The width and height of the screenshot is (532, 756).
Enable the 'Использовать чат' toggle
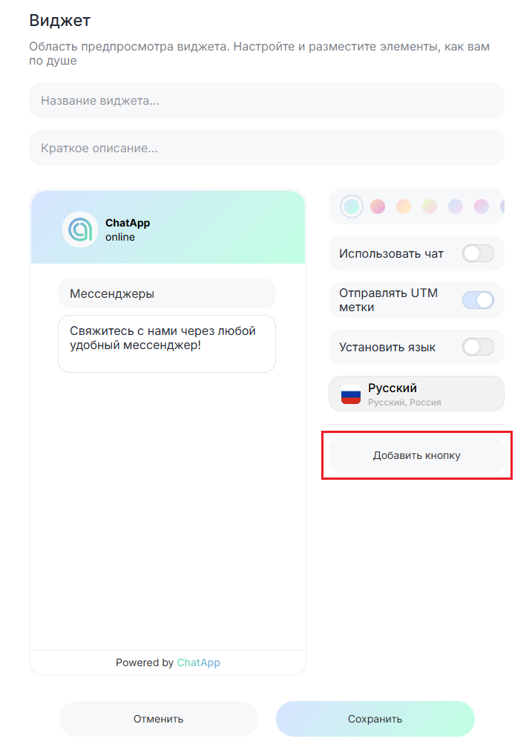click(x=478, y=254)
